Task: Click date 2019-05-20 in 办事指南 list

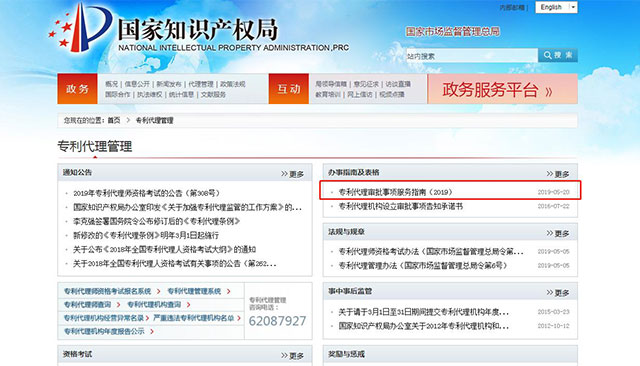Action: [553, 192]
